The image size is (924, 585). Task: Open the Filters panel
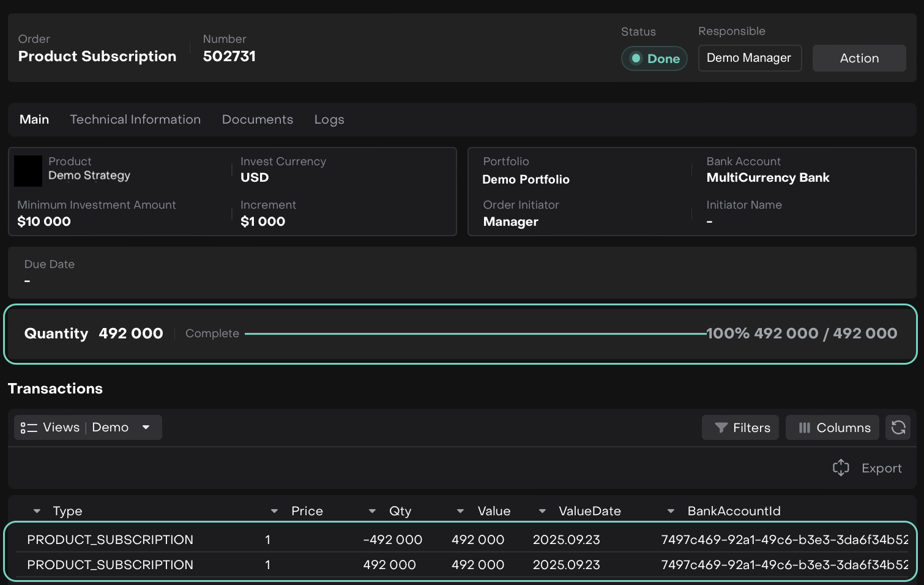click(x=740, y=428)
